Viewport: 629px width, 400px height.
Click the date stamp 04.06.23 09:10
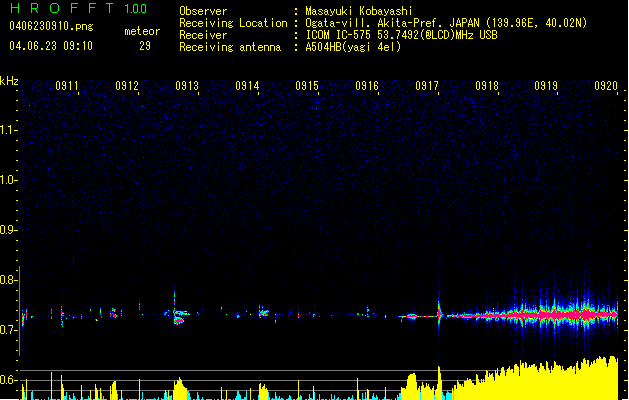51,46
